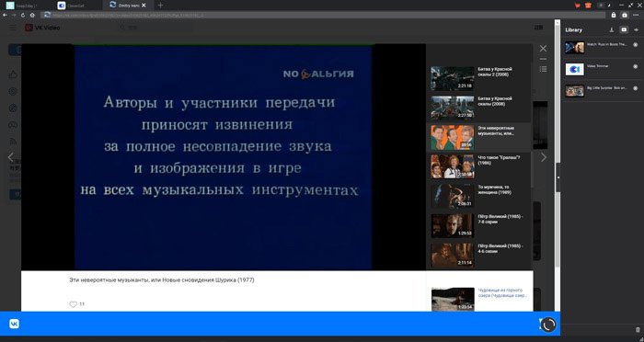This screenshot has height=342, width=644.
Task: Select the video icon in Library header
Action: [624, 29]
